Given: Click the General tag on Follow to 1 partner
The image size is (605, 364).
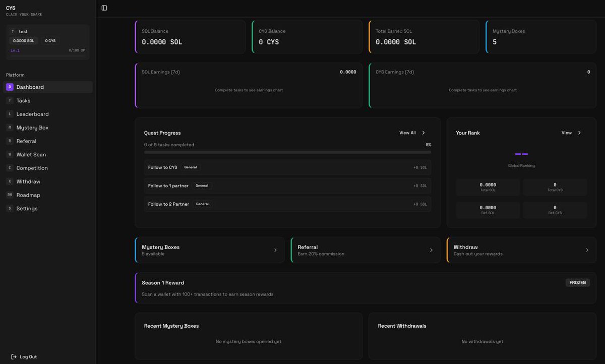Looking at the screenshot, I should [202, 186].
